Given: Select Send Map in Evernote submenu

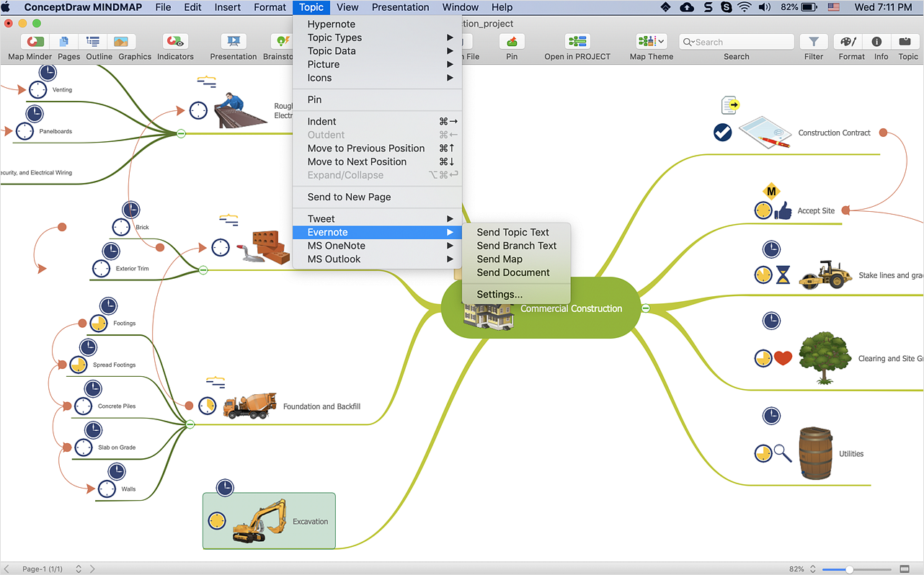Looking at the screenshot, I should 516,259.
